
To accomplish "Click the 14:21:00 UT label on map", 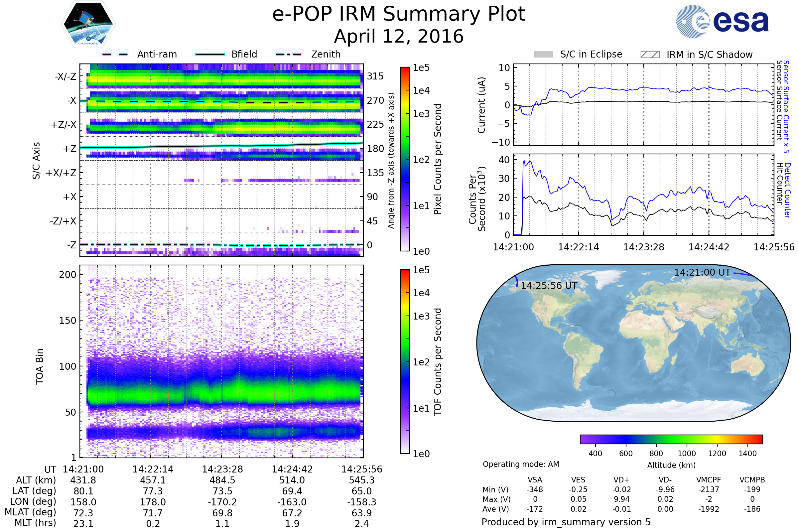I will [x=702, y=272].
